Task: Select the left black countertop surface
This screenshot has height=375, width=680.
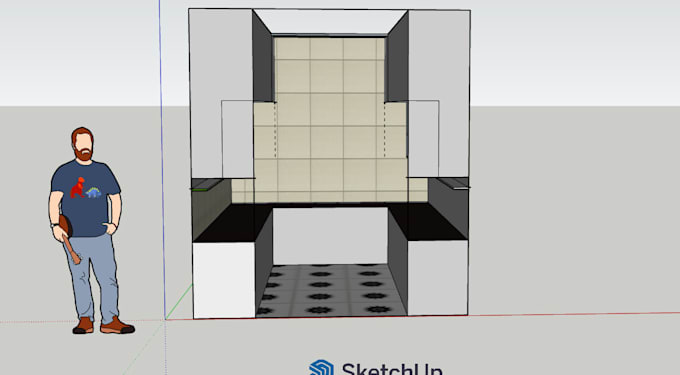Action: [232, 222]
